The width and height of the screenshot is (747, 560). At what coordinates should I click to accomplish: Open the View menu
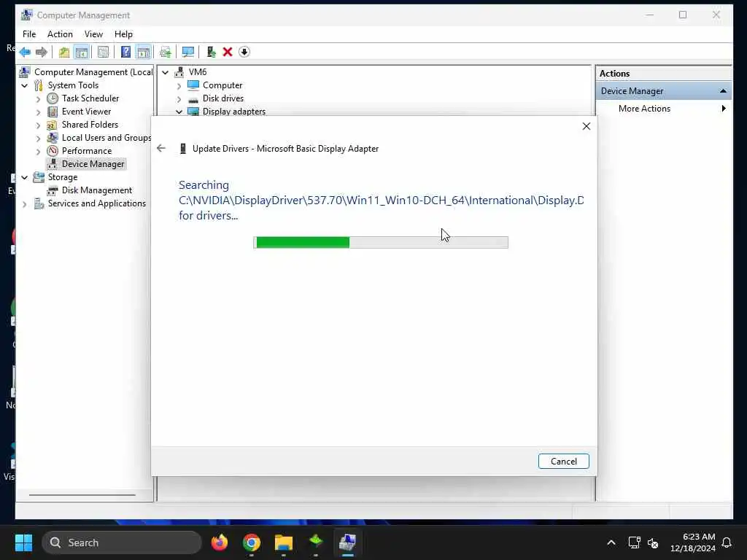[93, 34]
